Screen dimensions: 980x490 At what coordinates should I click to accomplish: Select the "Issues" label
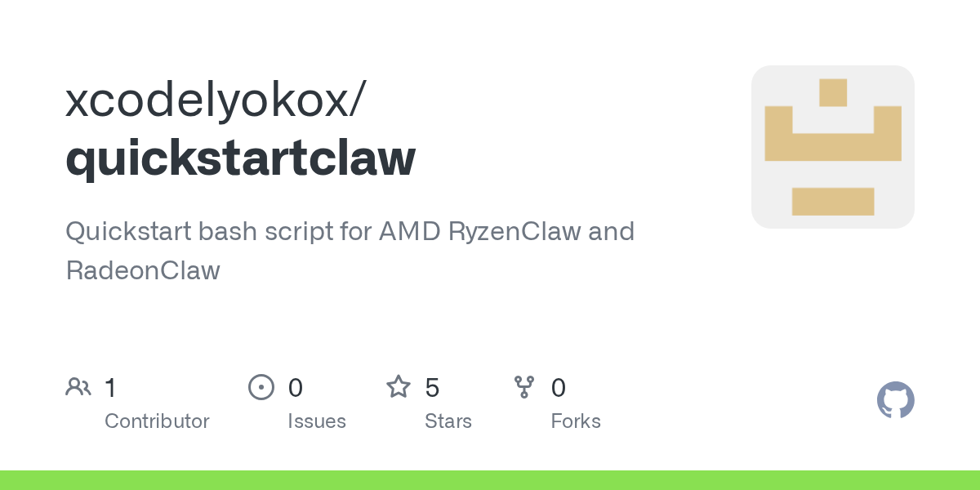[317, 421]
